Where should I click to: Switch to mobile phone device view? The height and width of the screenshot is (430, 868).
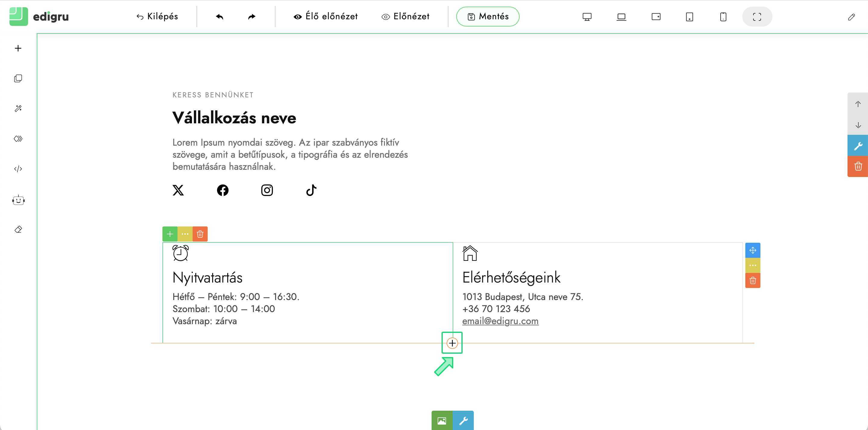tap(723, 17)
